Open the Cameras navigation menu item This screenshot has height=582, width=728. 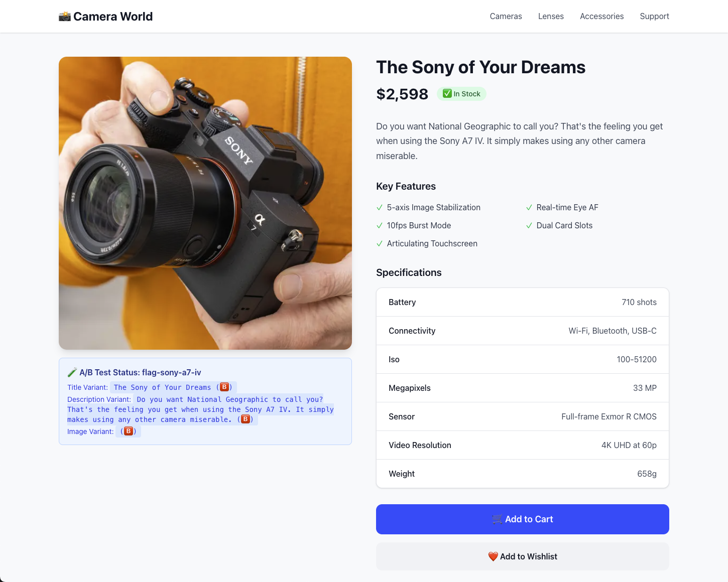pyautogui.click(x=506, y=17)
